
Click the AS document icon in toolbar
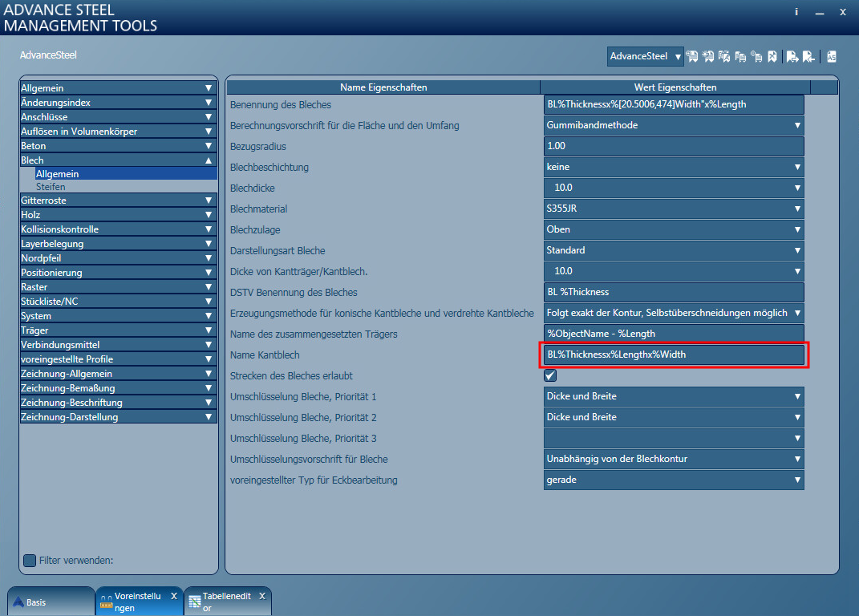[832, 56]
